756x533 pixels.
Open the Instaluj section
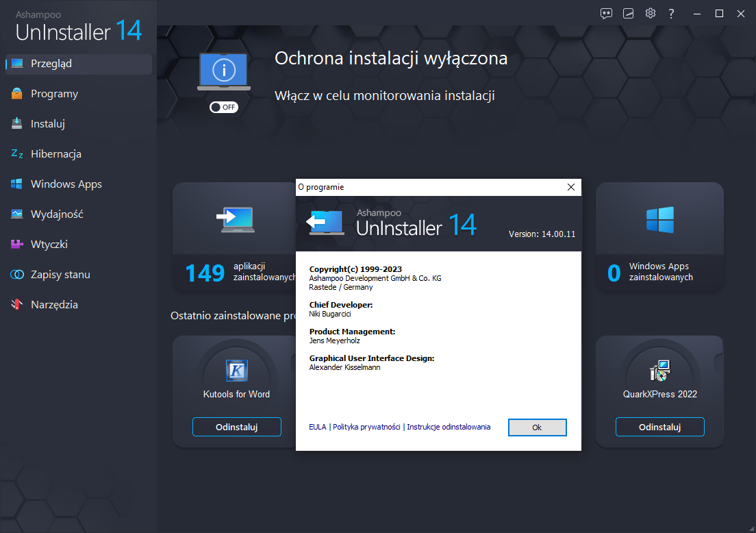click(x=79, y=124)
